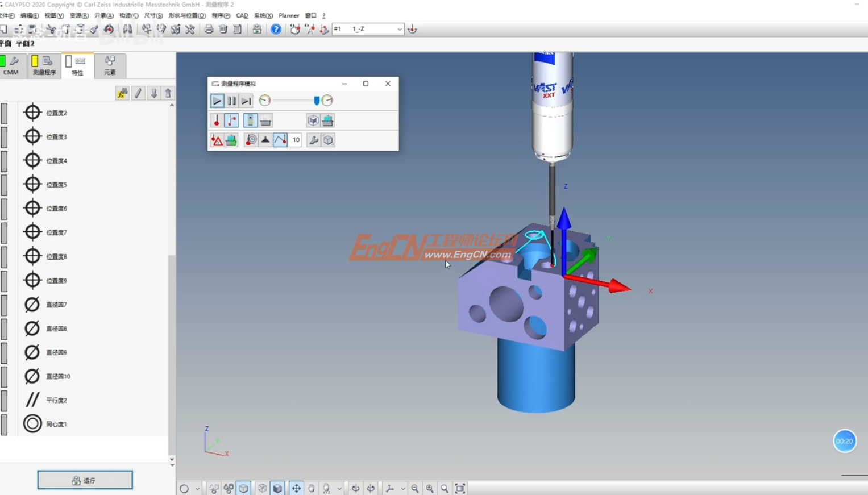Viewport: 868px width, 495px height.
Task: Click the zoom in magnifier icon
Action: [430, 488]
